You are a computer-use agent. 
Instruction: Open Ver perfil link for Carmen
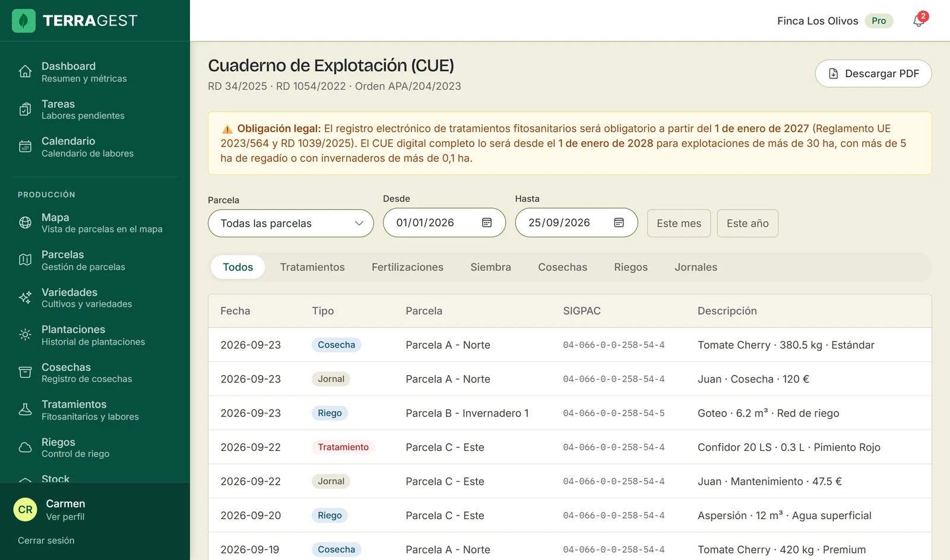65,517
